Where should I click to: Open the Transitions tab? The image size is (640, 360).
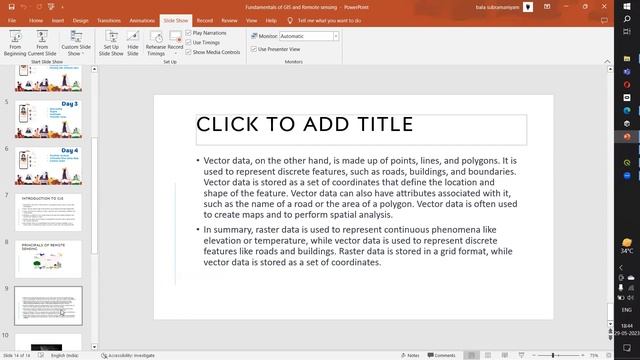(x=109, y=20)
